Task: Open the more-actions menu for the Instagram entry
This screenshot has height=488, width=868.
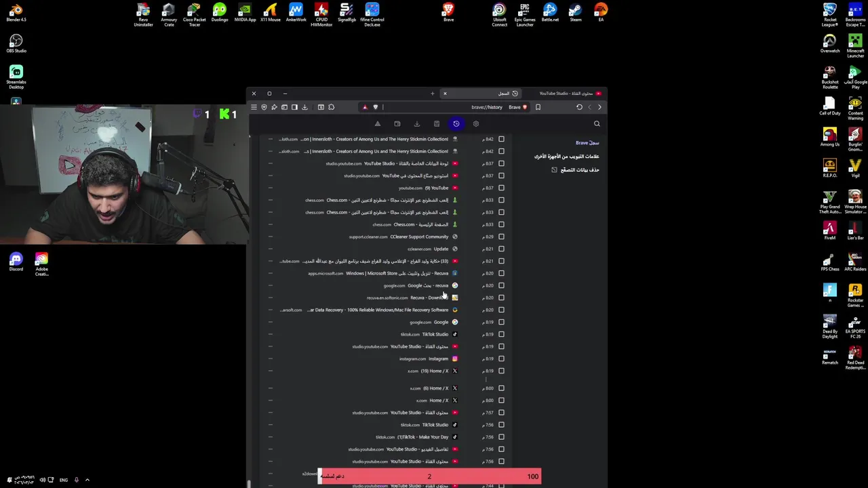Action: click(x=270, y=359)
